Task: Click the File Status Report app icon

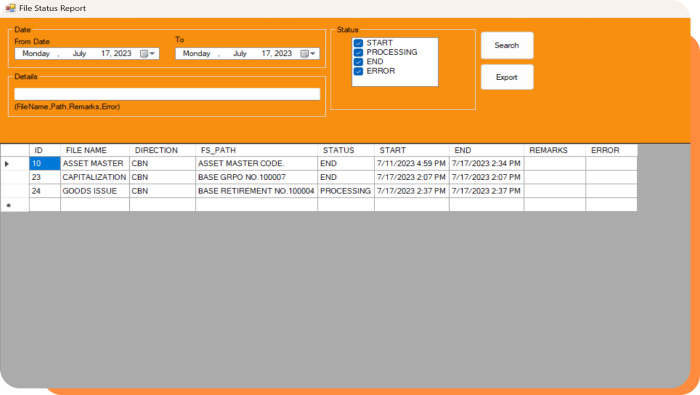Action: point(10,8)
